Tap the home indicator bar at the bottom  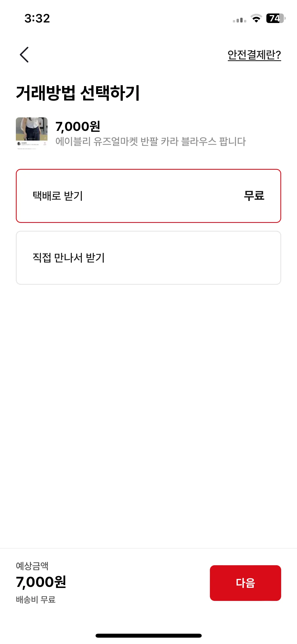click(x=148, y=636)
